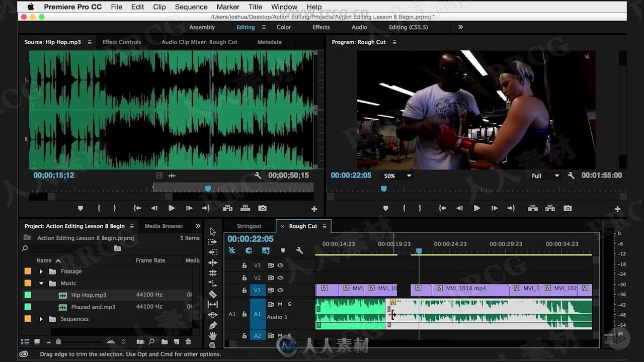Open the Full playback resolution dropdown

pos(545,176)
